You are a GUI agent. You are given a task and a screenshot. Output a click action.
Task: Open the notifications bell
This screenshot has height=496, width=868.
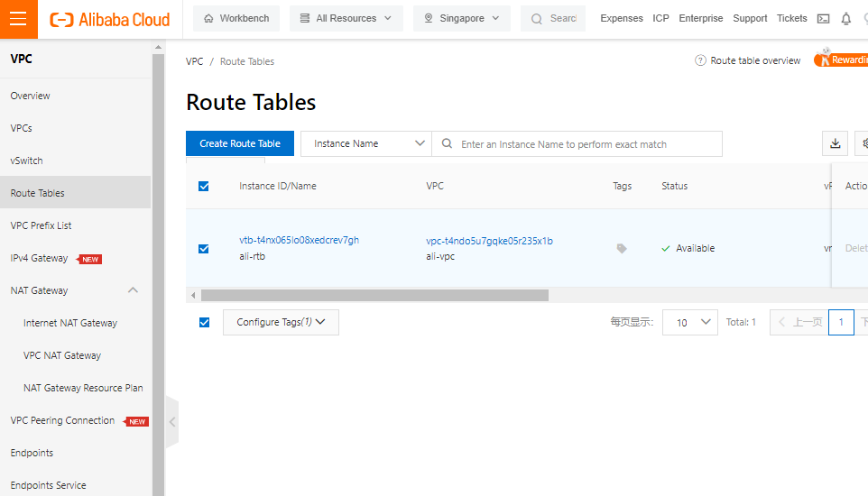[845, 19]
